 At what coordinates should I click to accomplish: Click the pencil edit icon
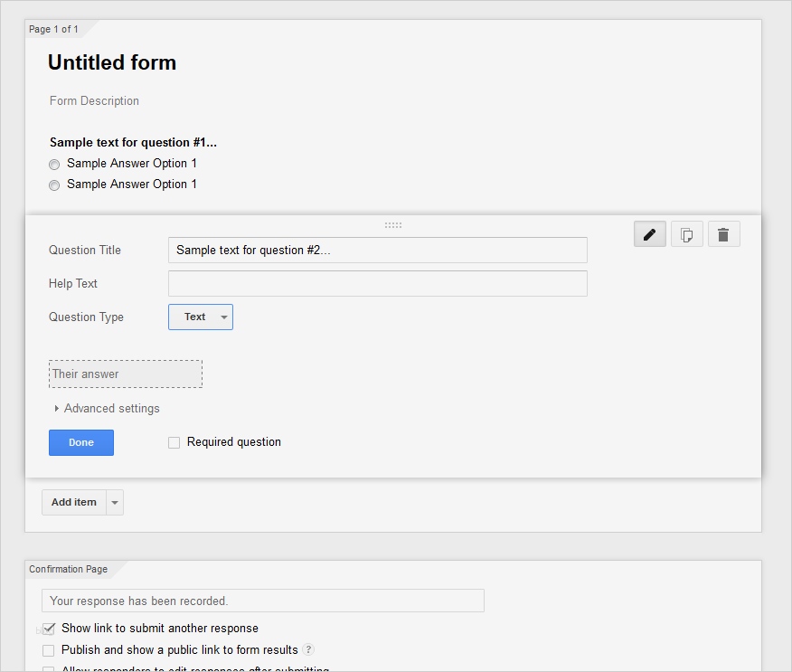[649, 234]
